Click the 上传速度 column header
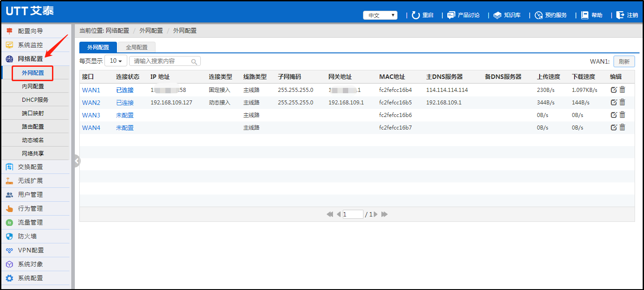The width and height of the screenshot is (644, 290). (x=549, y=77)
